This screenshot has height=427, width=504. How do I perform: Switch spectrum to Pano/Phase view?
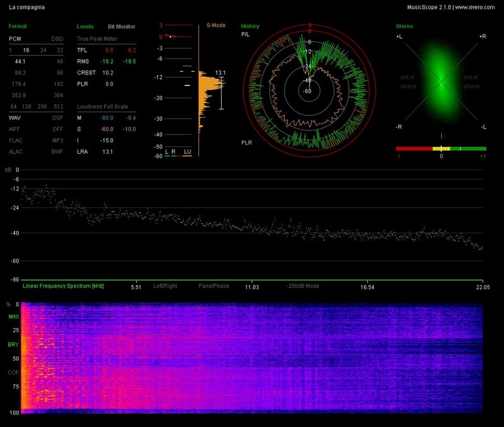point(214,286)
